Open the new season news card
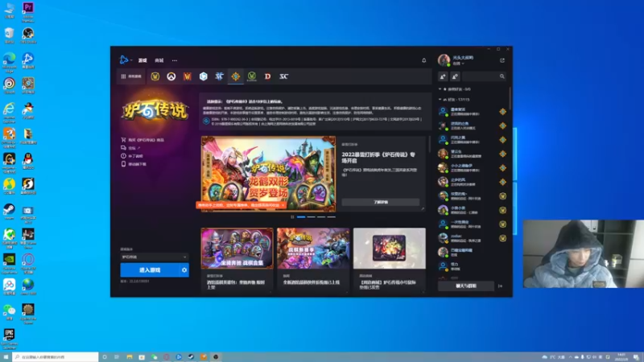644x362 pixels. (x=313, y=260)
